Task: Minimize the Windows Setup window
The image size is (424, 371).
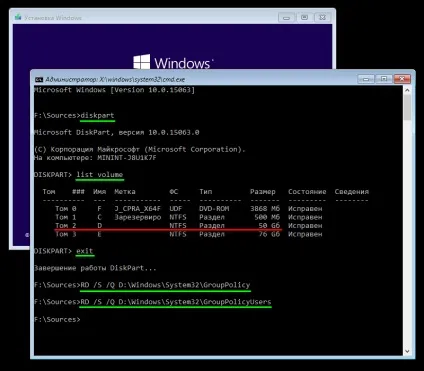Action: coord(286,17)
